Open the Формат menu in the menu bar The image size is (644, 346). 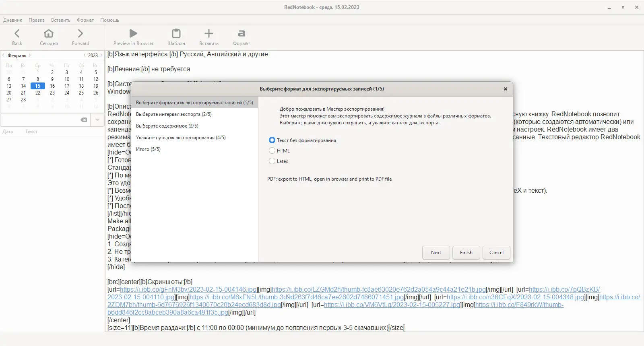[85, 20]
